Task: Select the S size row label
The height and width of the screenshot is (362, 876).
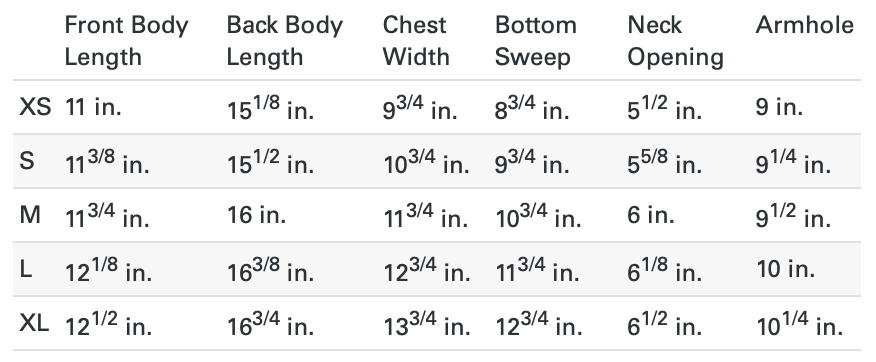Action: (27, 161)
